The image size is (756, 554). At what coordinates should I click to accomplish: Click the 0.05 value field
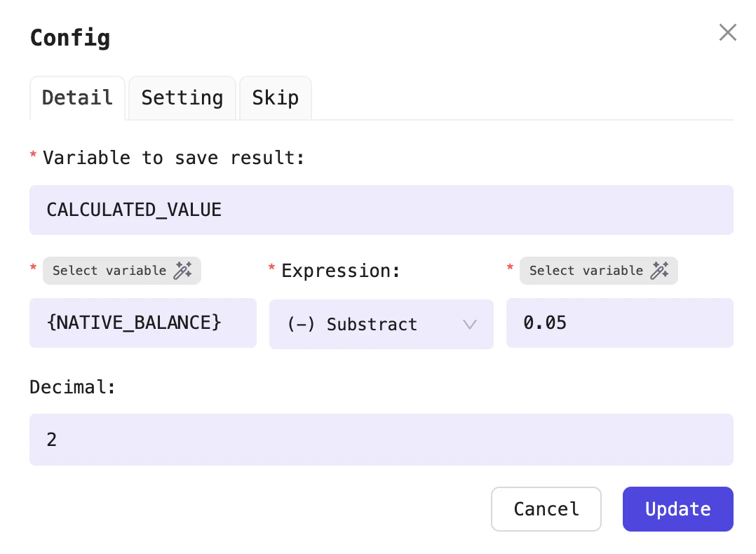(620, 323)
